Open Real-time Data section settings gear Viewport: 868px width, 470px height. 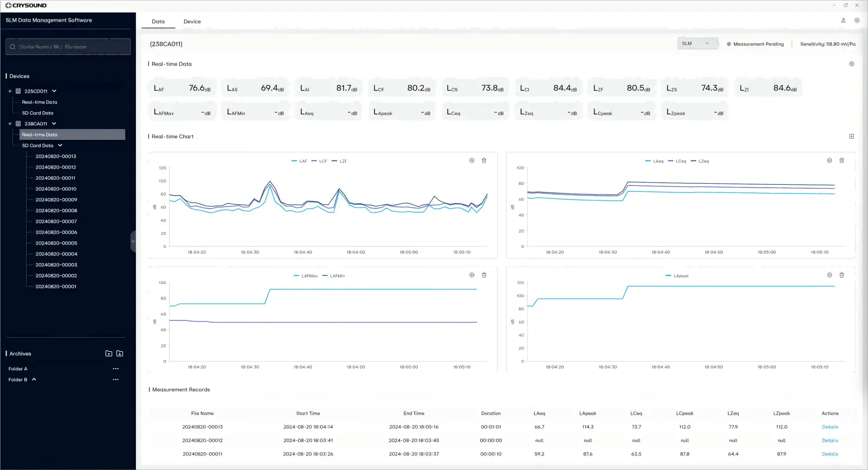click(x=851, y=64)
